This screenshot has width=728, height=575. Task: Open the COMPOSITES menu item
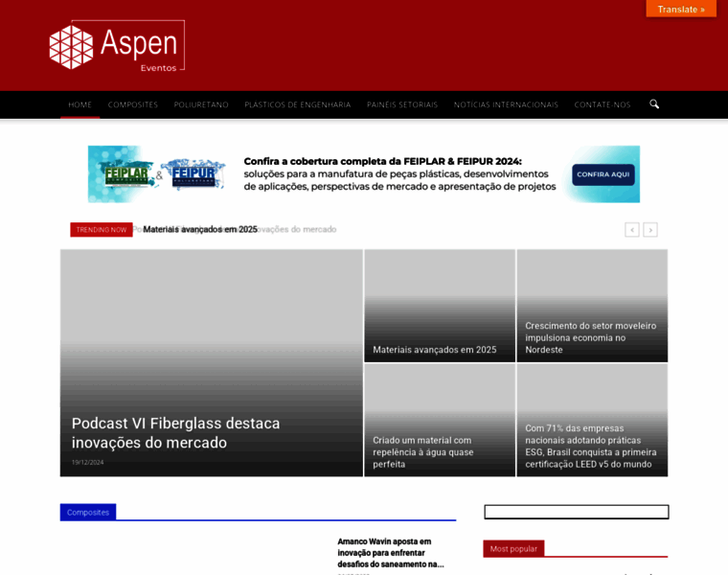point(133,104)
